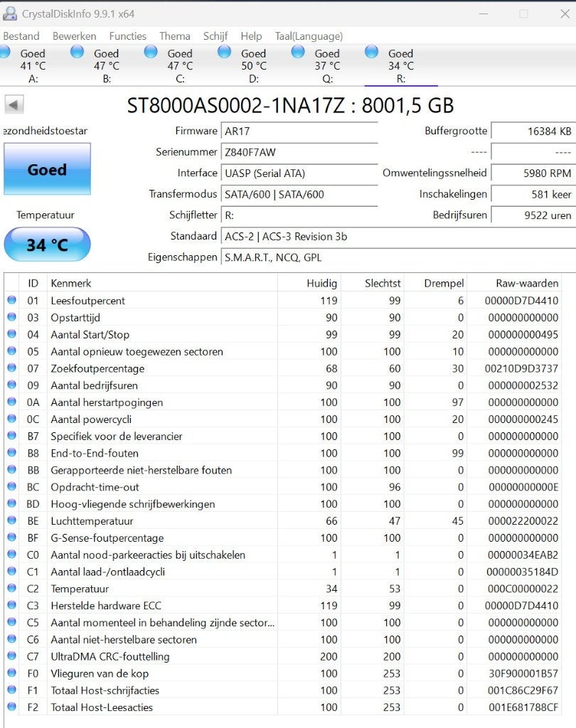Click raw value 000022200022 in Luchttemperatuur row

pyautogui.click(x=523, y=521)
